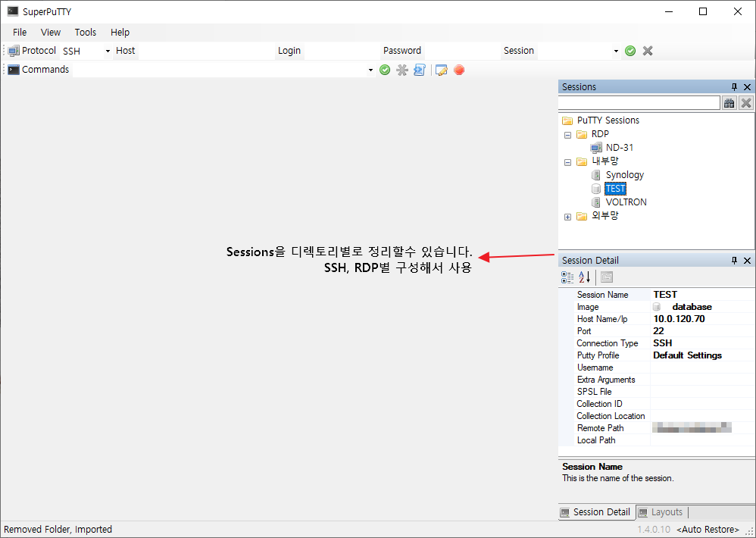Click the Alphabetical sort icon in Session Detail

(x=584, y=277)
